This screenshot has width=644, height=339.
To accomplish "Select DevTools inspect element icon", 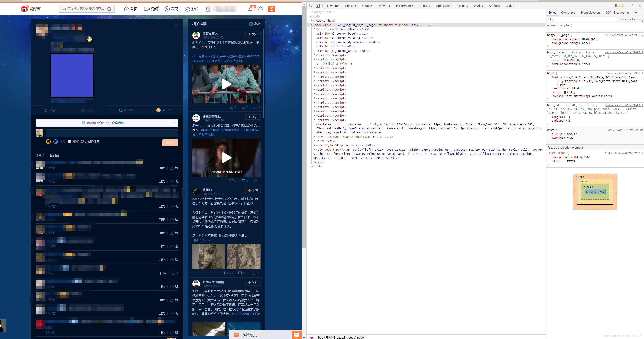I will click(311, 6).
